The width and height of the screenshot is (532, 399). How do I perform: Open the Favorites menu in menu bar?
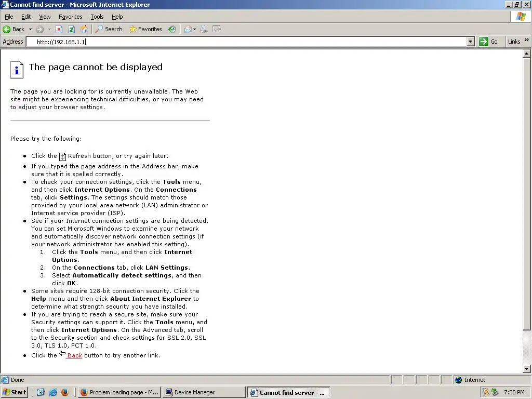(x=70, y=17)
